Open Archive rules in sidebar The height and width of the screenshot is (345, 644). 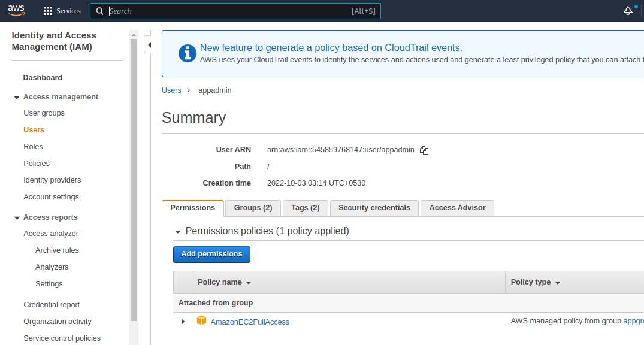57,250
